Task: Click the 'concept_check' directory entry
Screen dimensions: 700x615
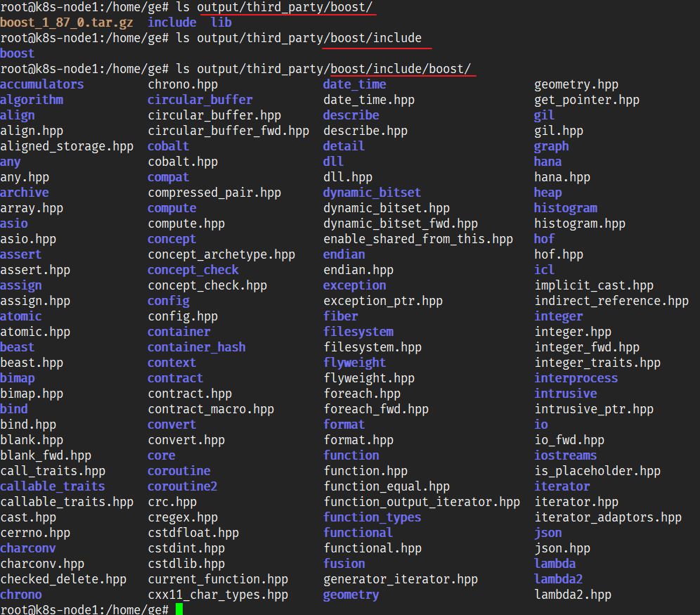Action: pyautogui.click(x=193, y=270)
